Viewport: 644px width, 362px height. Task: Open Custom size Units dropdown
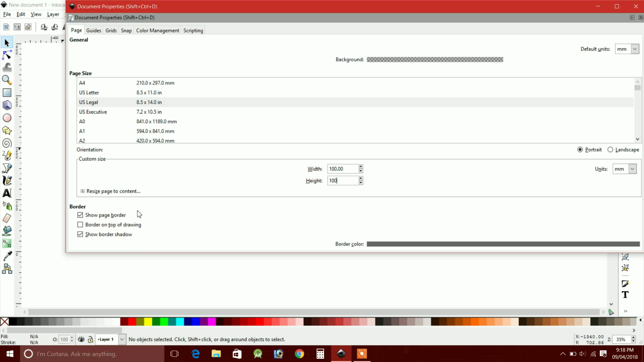pyautogui.click(x=632, y=169)
